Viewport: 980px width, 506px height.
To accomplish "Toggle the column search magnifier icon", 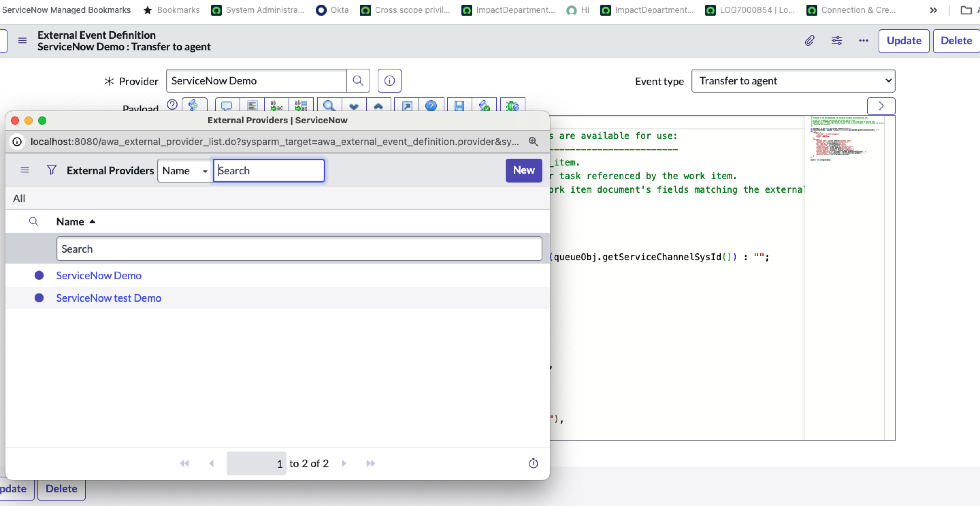I will [33, 222].
